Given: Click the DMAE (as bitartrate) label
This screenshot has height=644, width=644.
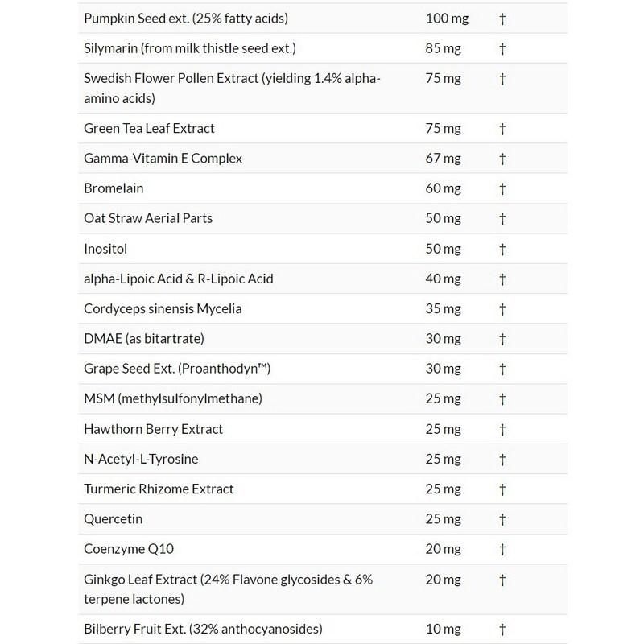Looking at the screenshot, I should (x=145, y=339).
